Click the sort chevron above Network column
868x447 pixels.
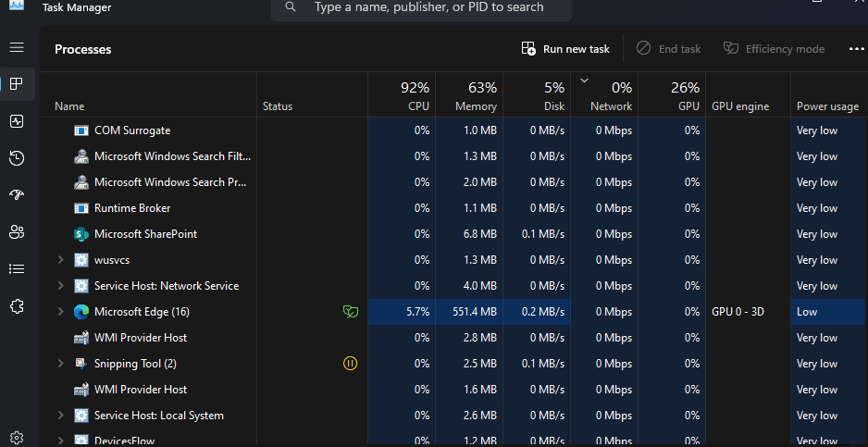584,81
